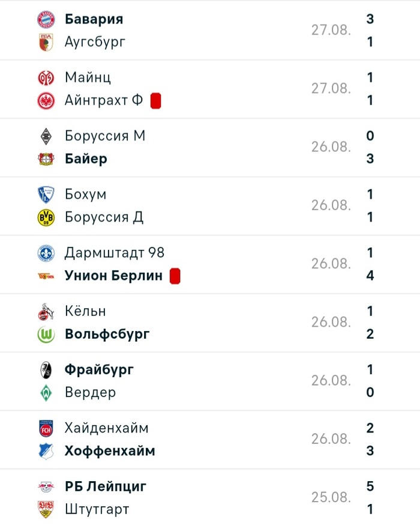
Task: Open Дармштадт 98 team name
Action: pyautogui.click(x=114, y=253)
